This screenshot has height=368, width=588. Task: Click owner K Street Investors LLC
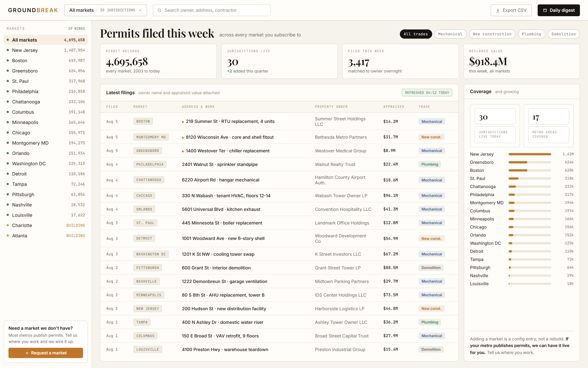pyautogui.click(x=338, y=254)
